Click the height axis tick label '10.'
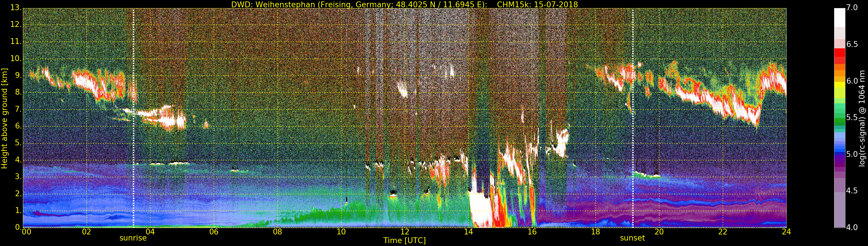868x246 pixels. click(x=16, y=58)
